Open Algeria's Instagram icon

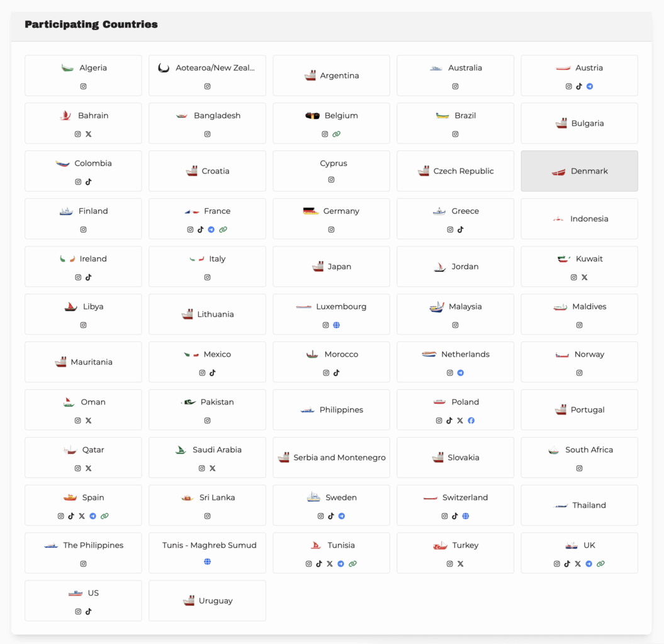click(83, 87)
